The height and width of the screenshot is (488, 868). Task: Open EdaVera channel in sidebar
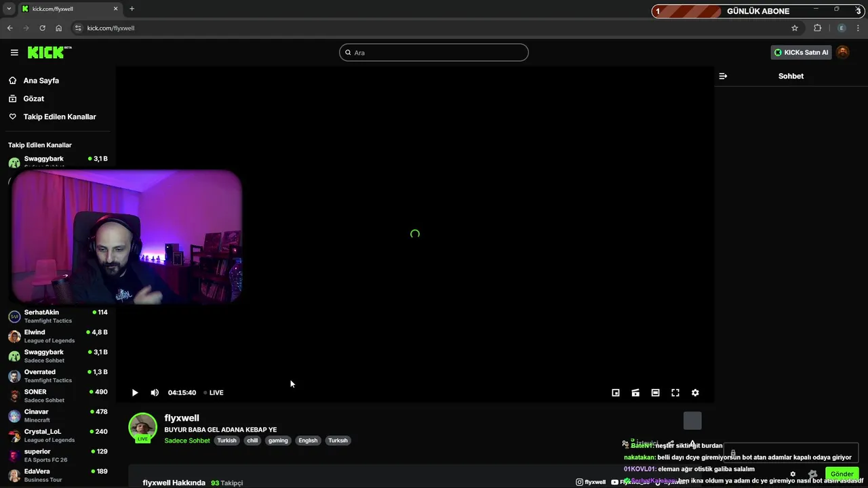click(x=58, y=475)
